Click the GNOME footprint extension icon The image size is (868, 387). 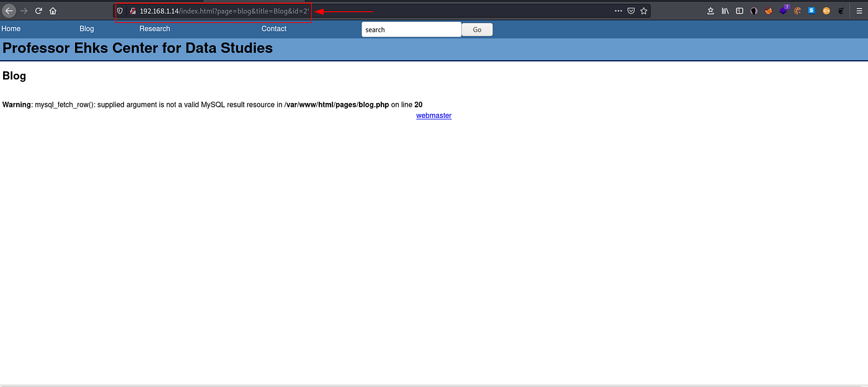point(841,11)
